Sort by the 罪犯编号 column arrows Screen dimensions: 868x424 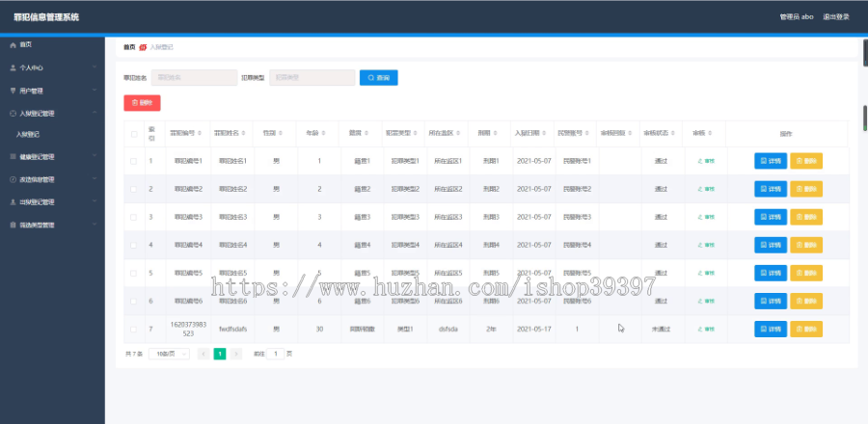tap(200, 133)
